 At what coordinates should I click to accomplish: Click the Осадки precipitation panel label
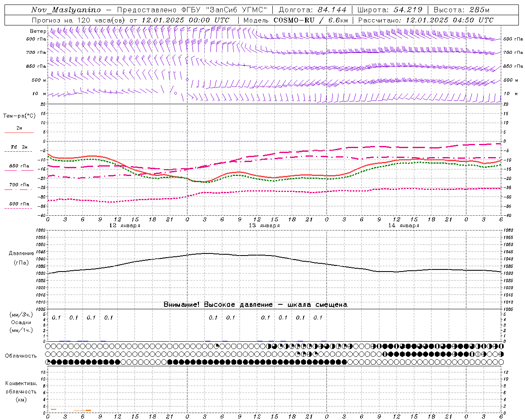pos(22,322)
